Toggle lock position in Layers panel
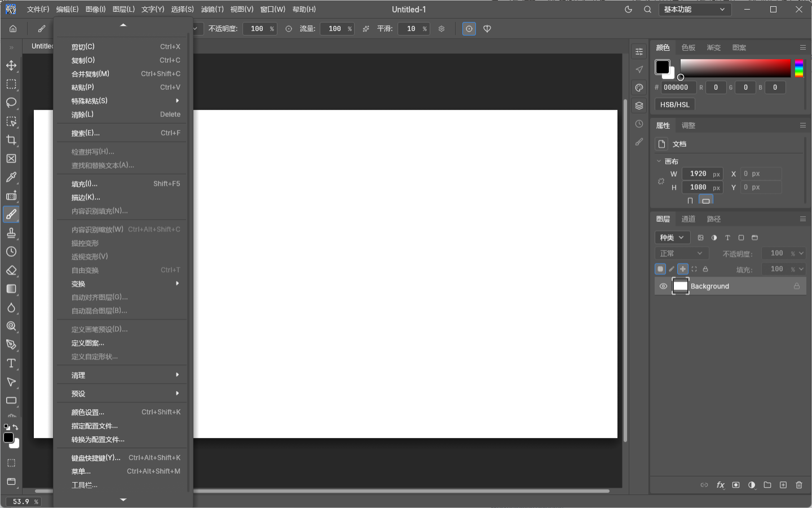Image resolution: width=812 pixels, height=508 pixels. (x=683, y=269)
